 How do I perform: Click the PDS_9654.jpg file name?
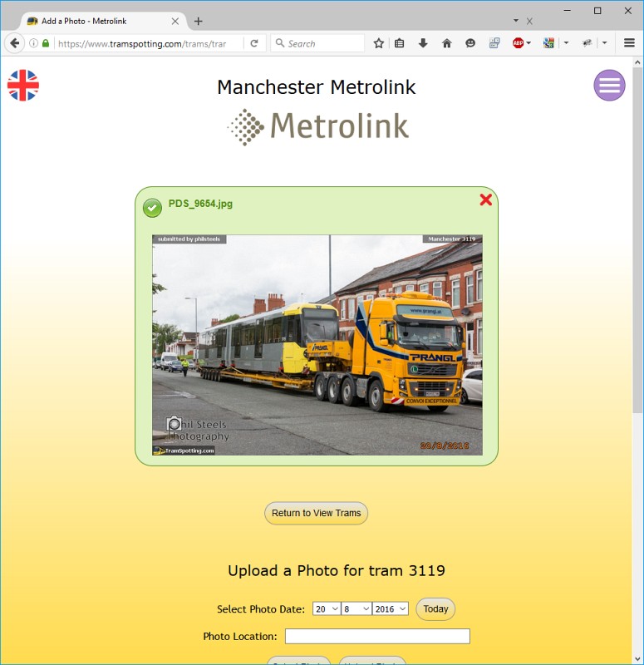coord(200,204)
